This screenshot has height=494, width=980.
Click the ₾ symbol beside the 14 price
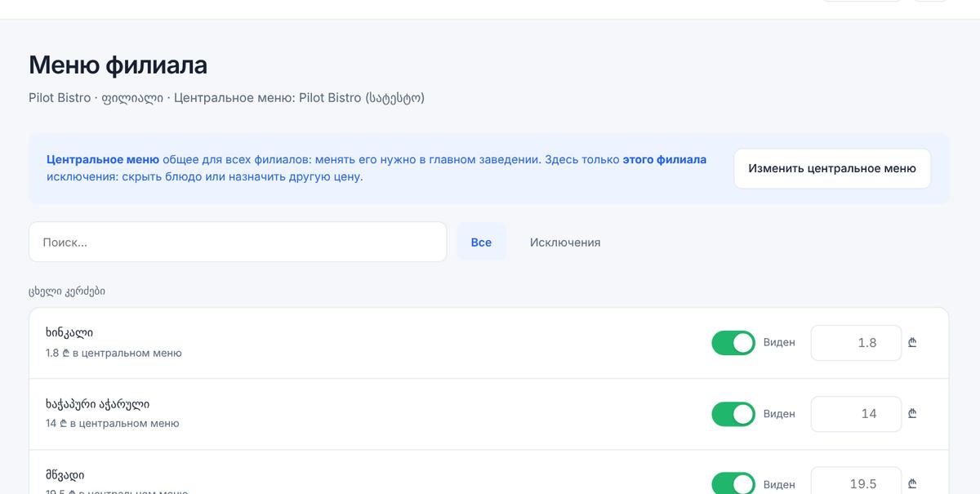[x=912, y=414]
